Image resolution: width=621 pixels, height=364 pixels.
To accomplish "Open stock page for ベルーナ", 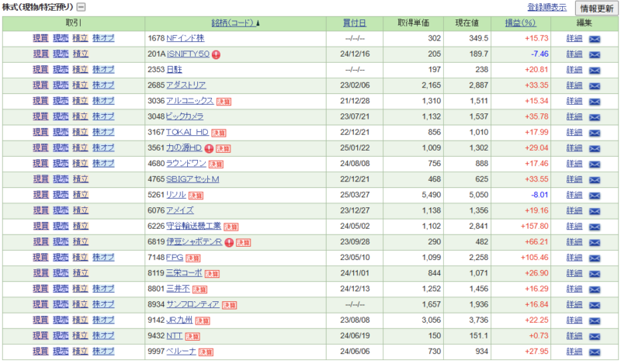I will (x=181, y=352).
